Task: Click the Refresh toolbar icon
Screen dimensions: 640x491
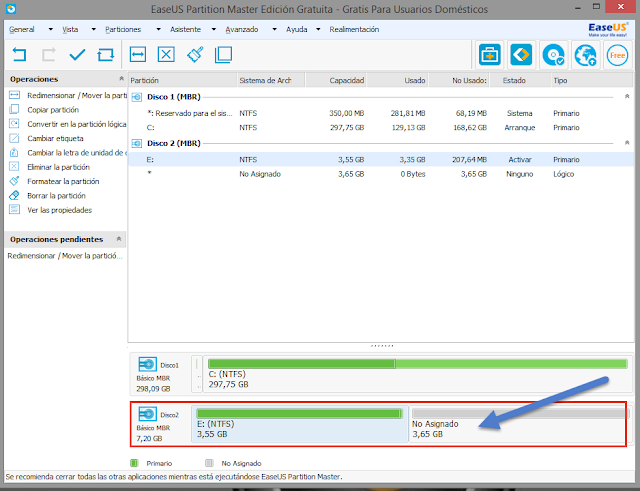Action: (x=105, y=54)
